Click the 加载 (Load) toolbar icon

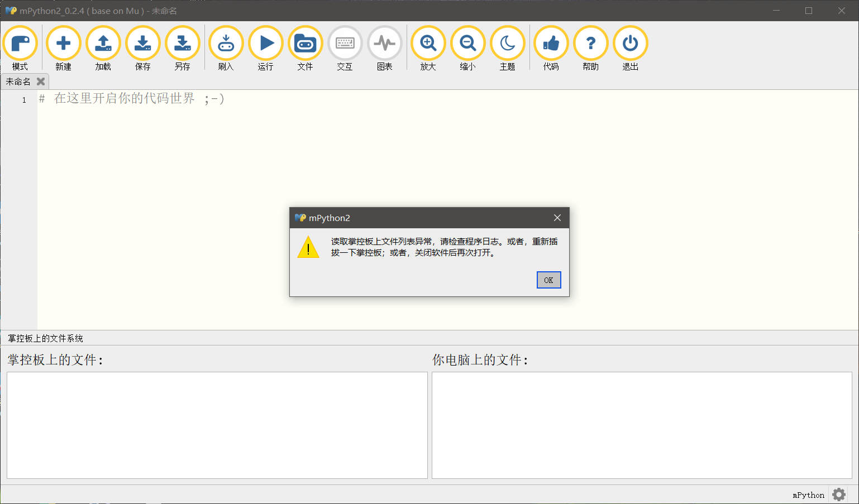103,44
